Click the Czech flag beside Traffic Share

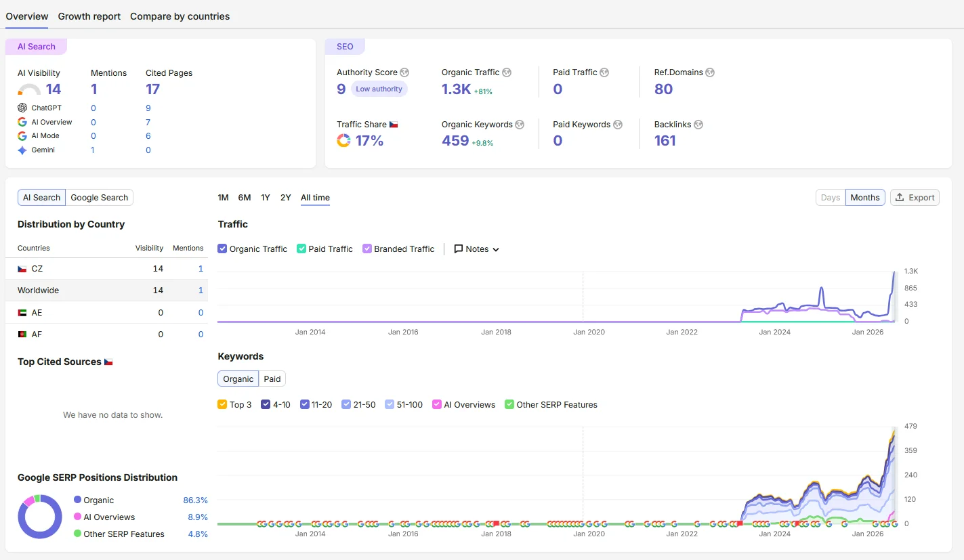click(394, 125)
